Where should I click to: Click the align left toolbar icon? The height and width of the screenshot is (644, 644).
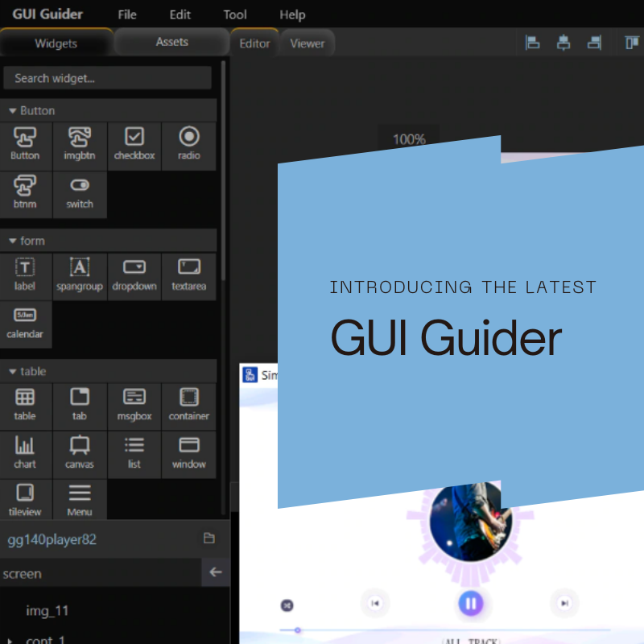532,43
